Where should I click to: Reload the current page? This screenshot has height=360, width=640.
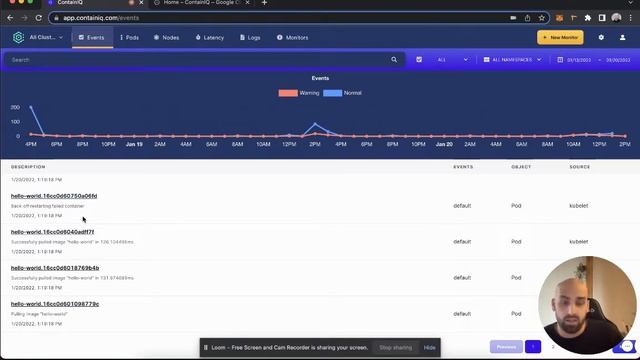[x=38, y=18]
